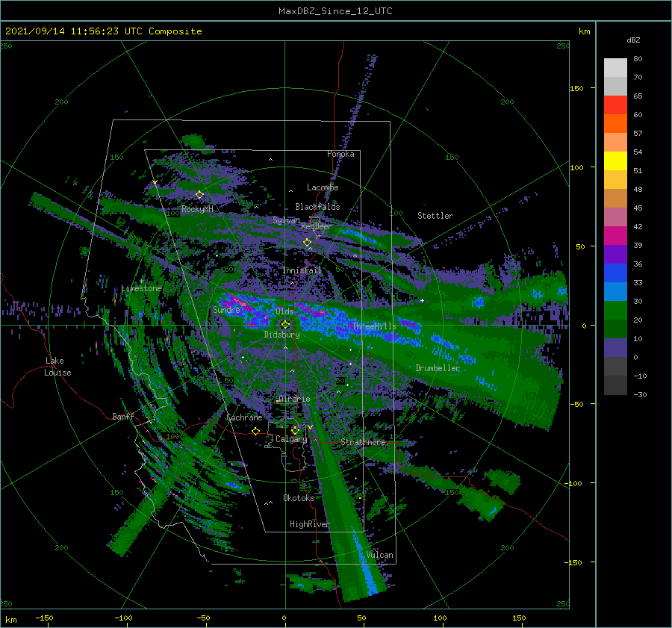Click the white plus marker north of Drumheller
672x628 pixels.
coord(422,300)
